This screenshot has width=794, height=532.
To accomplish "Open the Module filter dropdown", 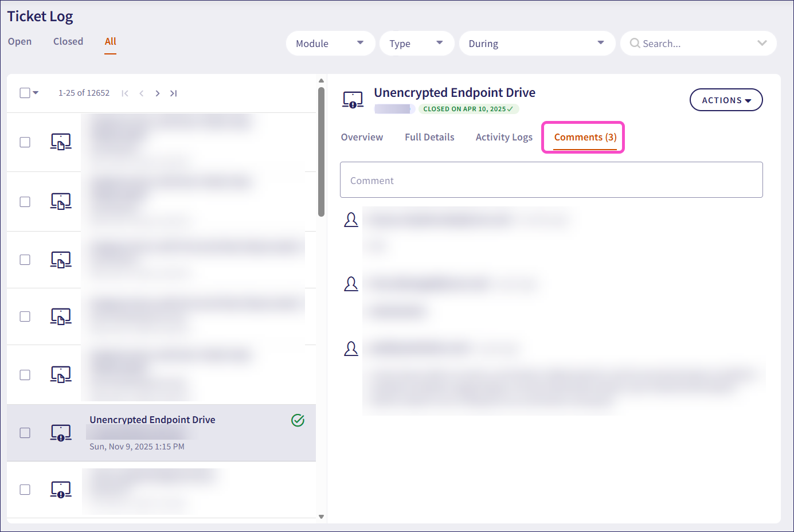I will (330, 44).
